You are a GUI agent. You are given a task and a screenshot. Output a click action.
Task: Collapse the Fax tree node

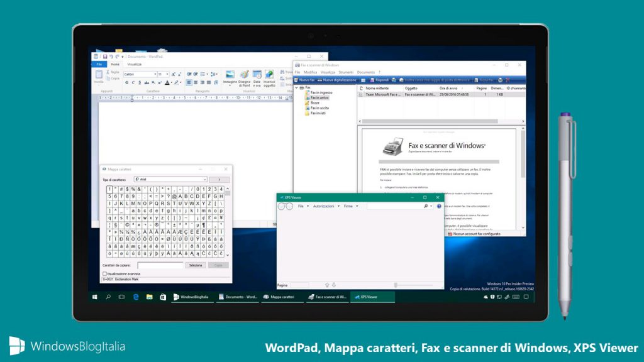pyautogui.click(x=297, y=88)
